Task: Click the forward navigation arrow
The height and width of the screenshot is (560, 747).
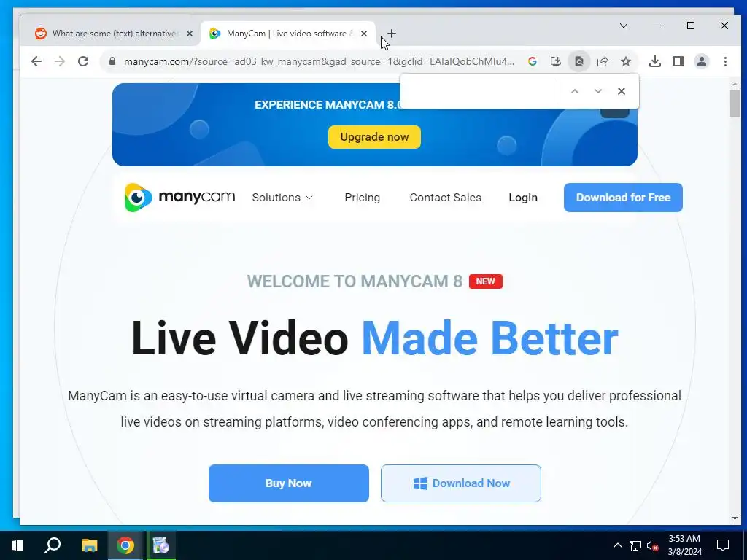Action: (x=60, y=61)
